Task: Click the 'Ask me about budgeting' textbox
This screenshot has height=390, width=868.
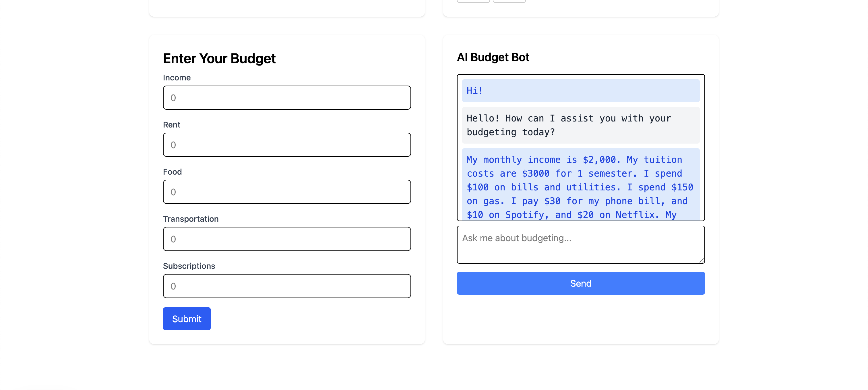Action: tap(580, 244)
